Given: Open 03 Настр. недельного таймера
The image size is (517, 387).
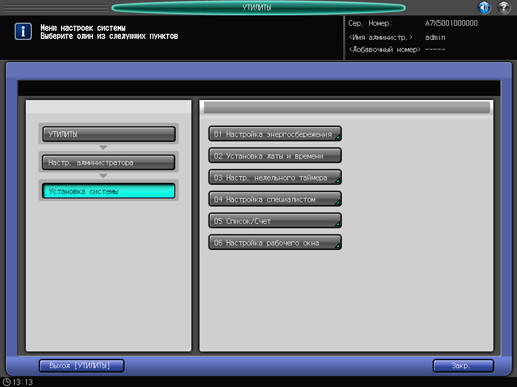Looking at the screenshot, I should [275, 178].
